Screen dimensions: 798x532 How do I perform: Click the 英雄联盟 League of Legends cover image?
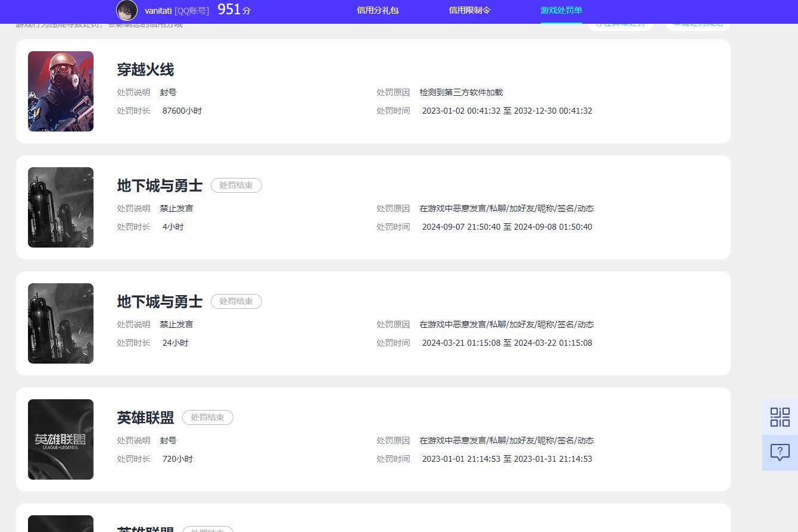click(x=61, y=439)
